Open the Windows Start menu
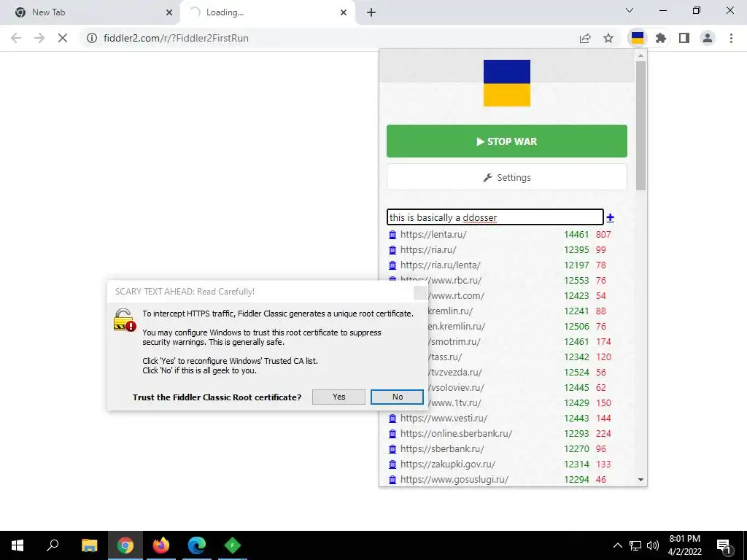This screenshot has height=560, width=747. [x=18, y=545]
